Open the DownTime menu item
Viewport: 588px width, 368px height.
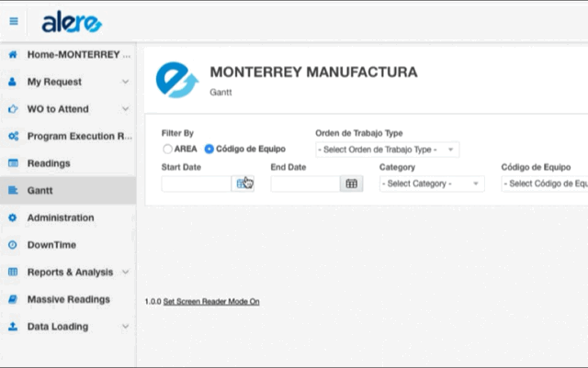coord(68,245)
